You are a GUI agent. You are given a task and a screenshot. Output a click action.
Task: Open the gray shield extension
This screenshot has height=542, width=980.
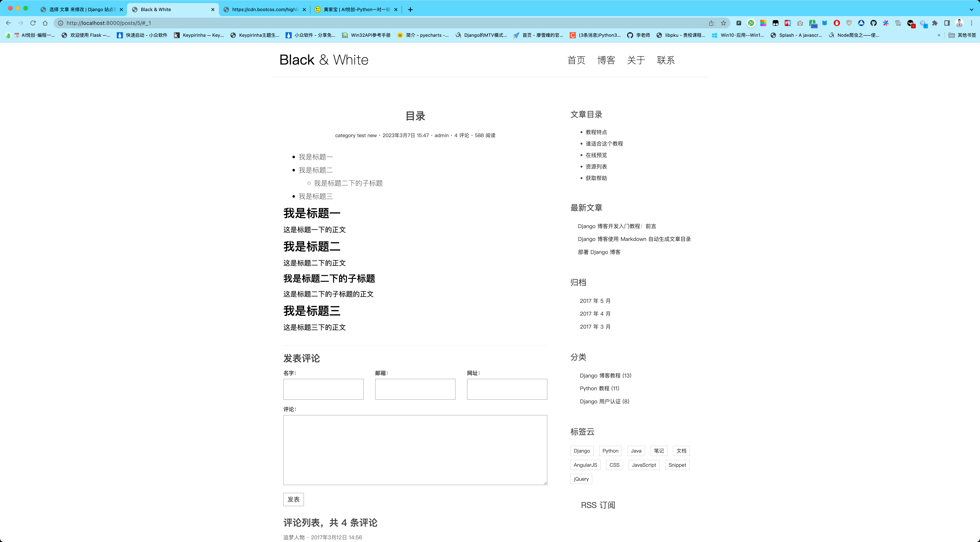pos(849,23)
